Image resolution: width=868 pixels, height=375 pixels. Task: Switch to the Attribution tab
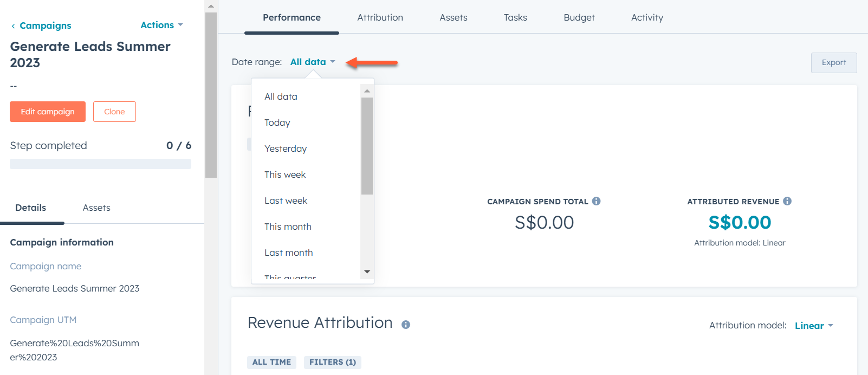tap(380, 17)
